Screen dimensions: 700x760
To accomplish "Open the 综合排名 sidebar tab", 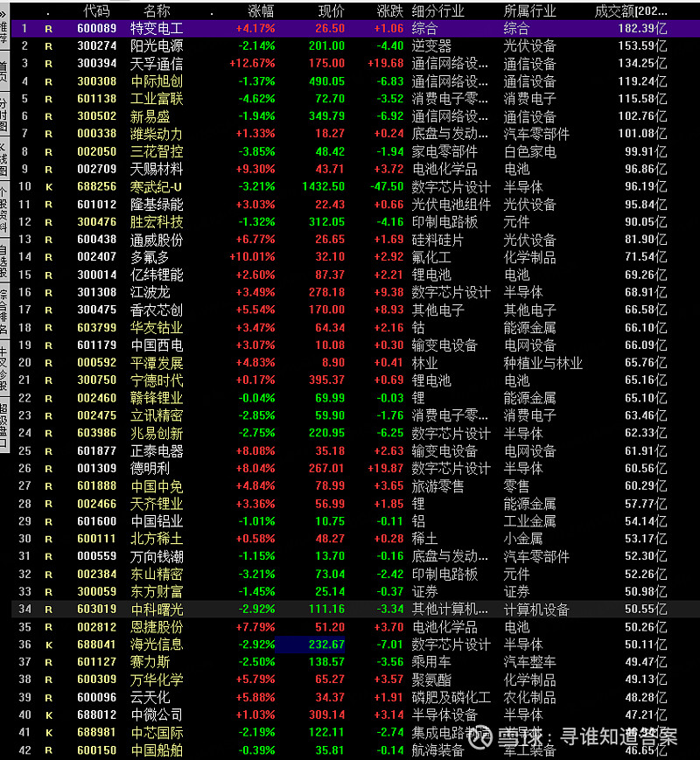I will click(3, 312).
